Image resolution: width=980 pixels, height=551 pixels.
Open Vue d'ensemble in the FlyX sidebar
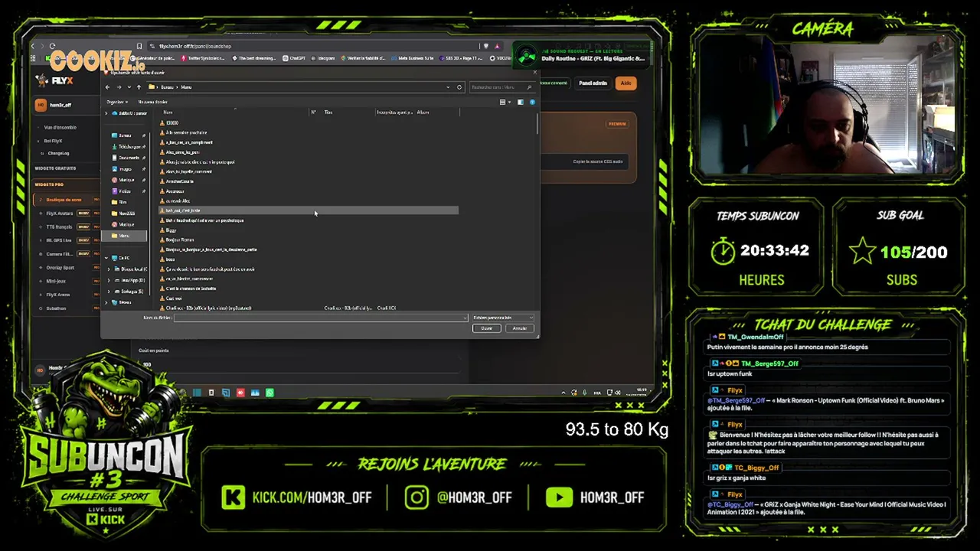60,128
